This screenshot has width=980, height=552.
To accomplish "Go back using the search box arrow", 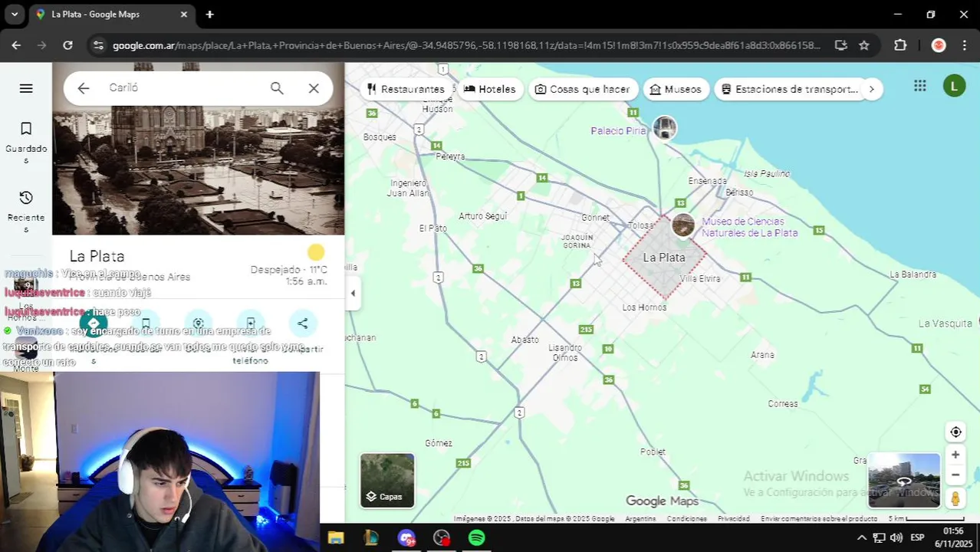I will 84,88.
